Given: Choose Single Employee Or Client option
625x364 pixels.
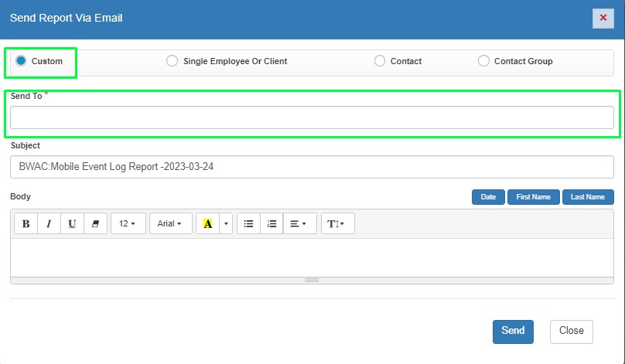Looking at the screenshot, I should [172, 61].
